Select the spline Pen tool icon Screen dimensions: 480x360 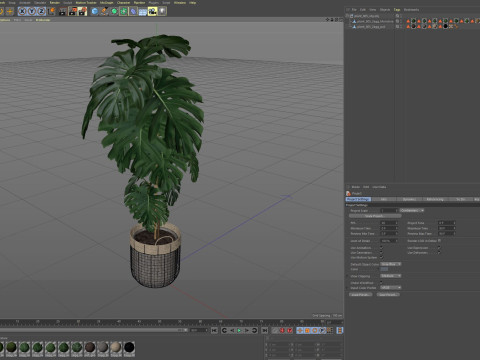tap(104, 11)
